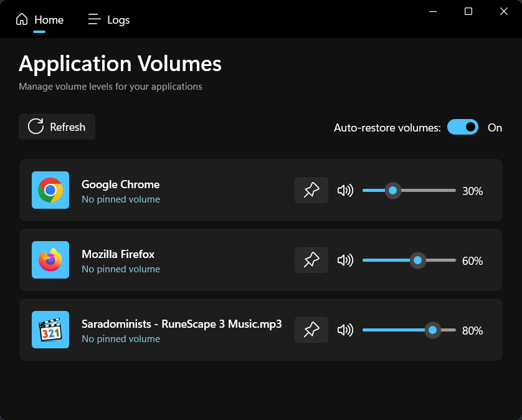Minimize the application window
The height and width of the screenshot is (420, 522).
(x=433, y=11)
